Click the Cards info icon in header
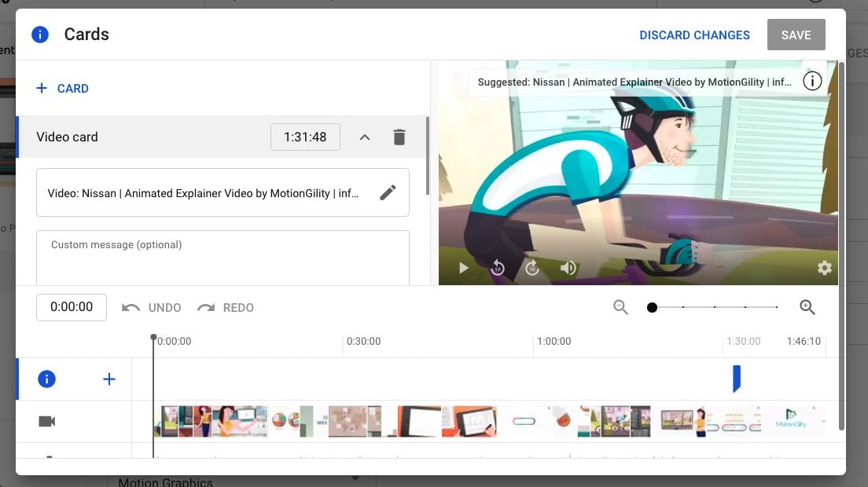This screenshot has width=868, height=487. tap(40, 35)
